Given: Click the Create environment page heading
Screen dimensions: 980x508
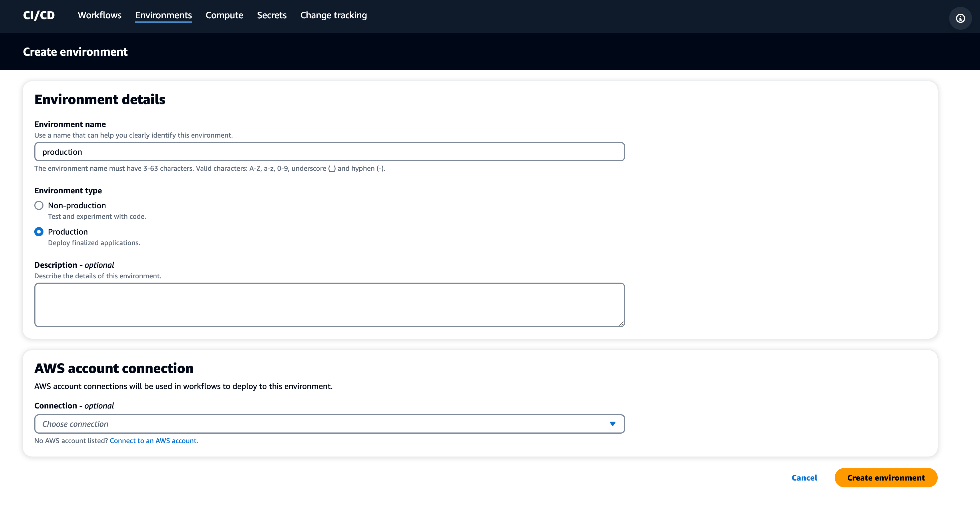Looking at the screenshot, I should pyautogui.click(x=75, y=52).
